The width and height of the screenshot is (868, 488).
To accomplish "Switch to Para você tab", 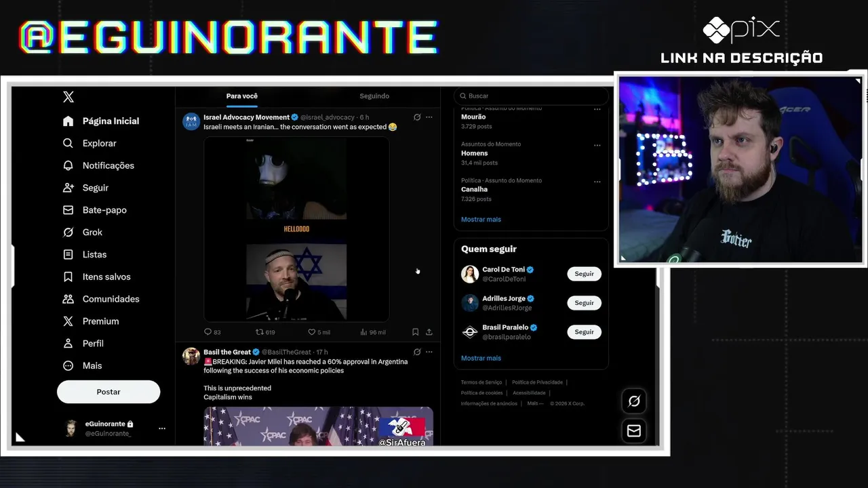I will click(242, 96).
